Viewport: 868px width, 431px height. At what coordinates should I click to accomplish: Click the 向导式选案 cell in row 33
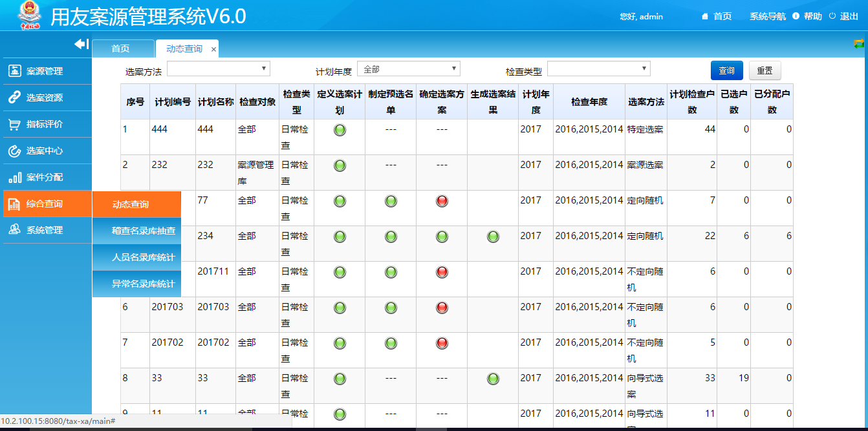coord(646,386)
